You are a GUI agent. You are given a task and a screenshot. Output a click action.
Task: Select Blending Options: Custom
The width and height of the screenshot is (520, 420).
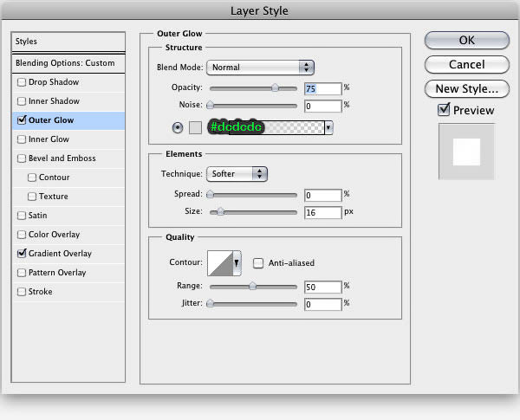[68, 63]
